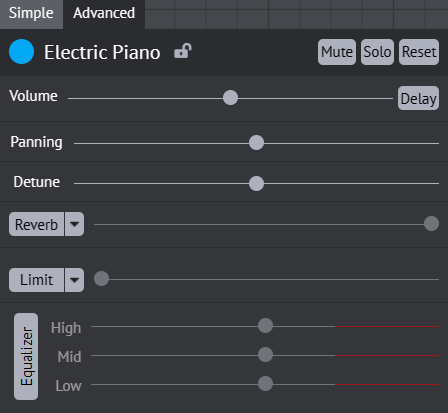Click the Limit amount slider handle
This screenshot has width=448, height=413.
point(101,279)
